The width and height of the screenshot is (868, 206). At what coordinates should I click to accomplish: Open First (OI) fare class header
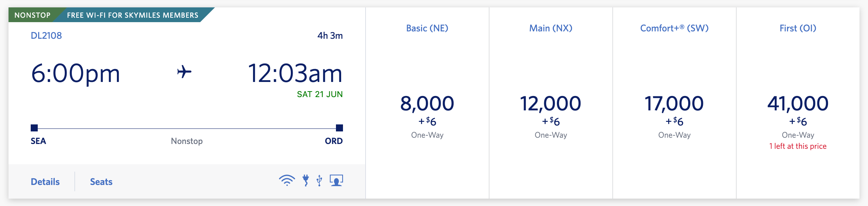(x=798, y=28)
